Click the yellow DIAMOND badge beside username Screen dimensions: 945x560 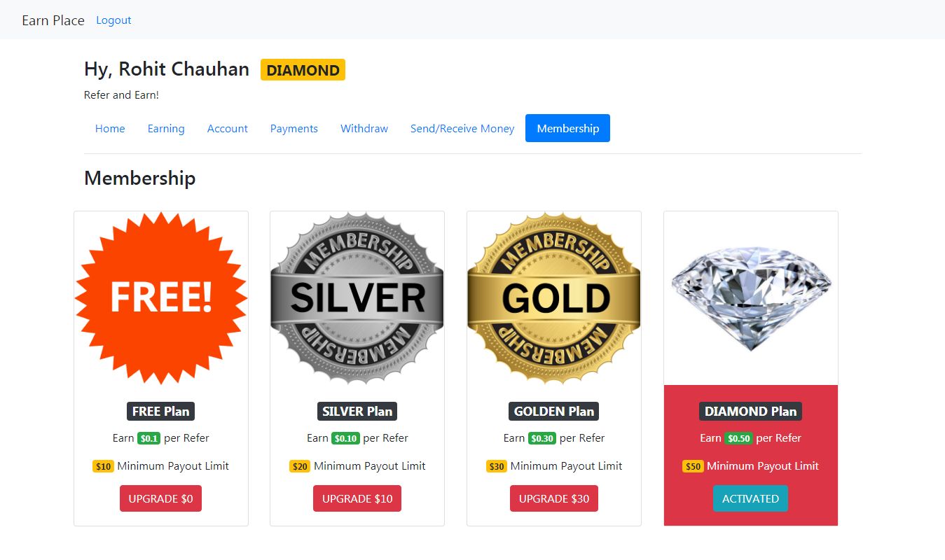tap(303, 70)
